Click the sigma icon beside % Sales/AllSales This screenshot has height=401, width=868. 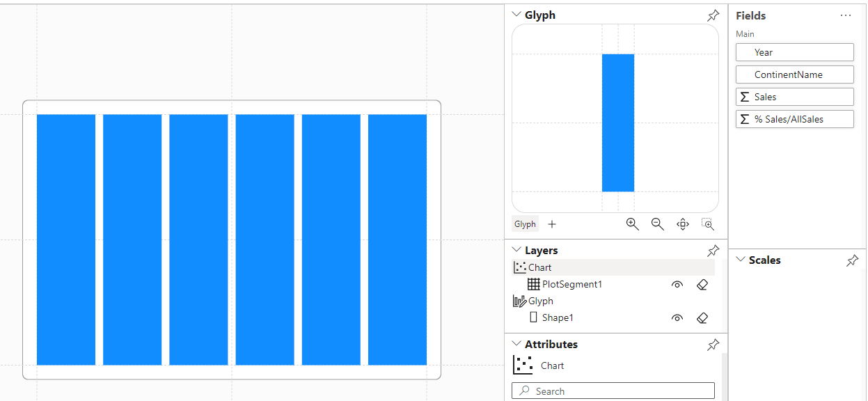coord(745,119)
